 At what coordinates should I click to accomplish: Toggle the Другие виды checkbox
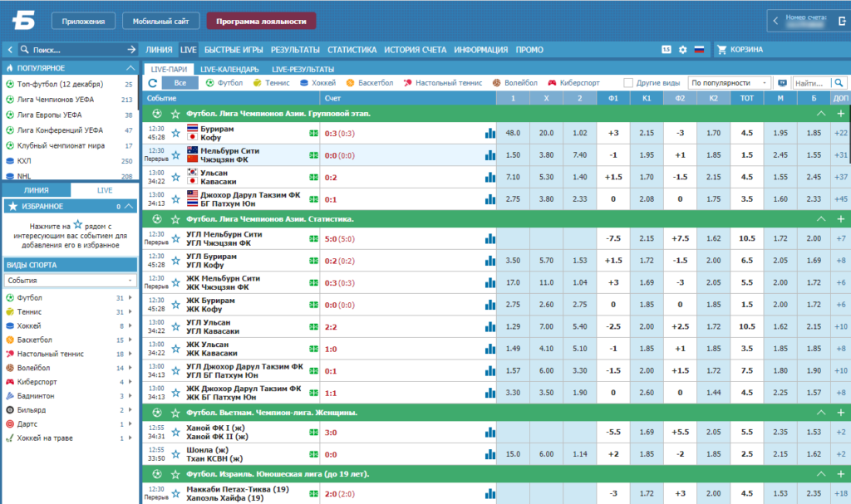pos(628,83)
